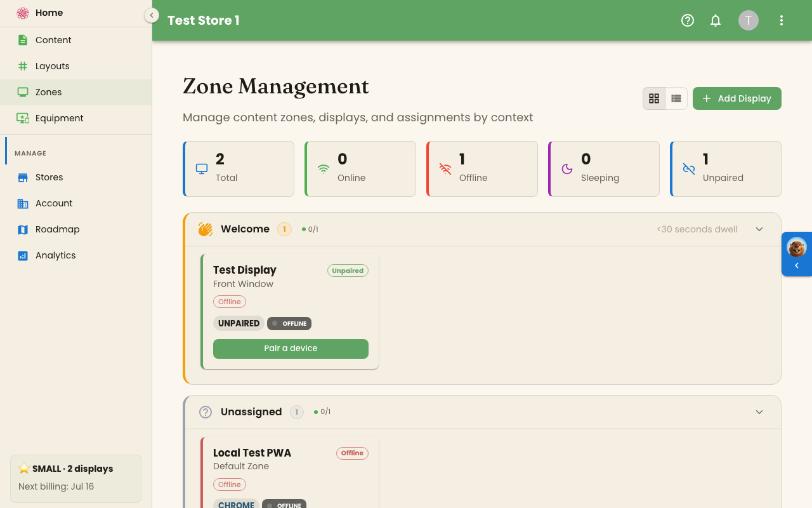
Task: Click the Online stat card
Action: [x=360, y=169]
